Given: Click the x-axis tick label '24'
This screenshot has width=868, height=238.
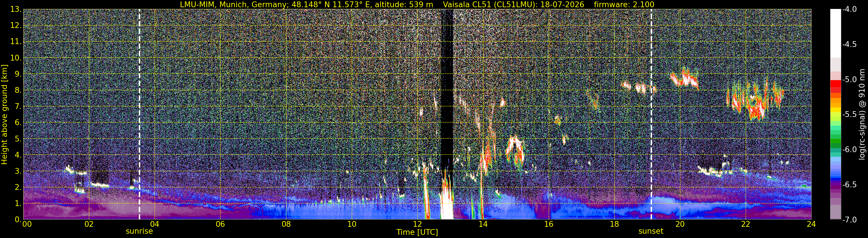Looking at the screenshot, I should [x=811, y=224].
